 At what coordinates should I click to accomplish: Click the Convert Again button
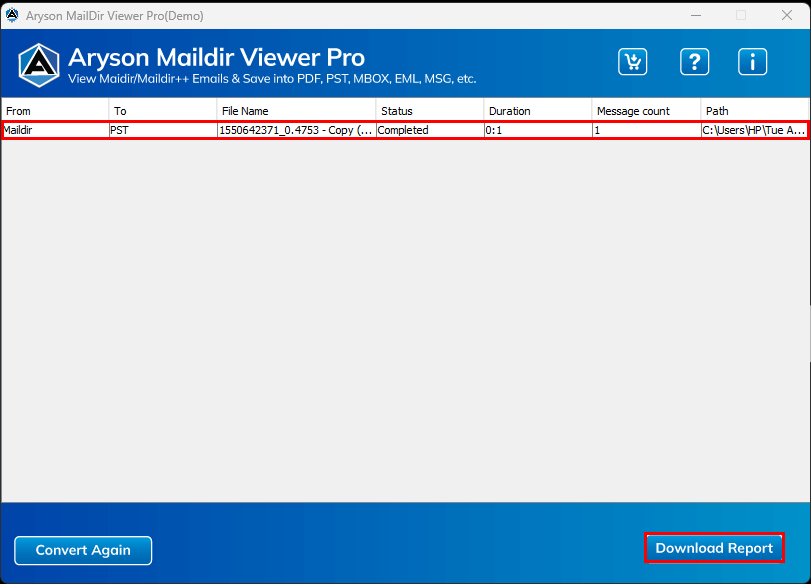83,550
